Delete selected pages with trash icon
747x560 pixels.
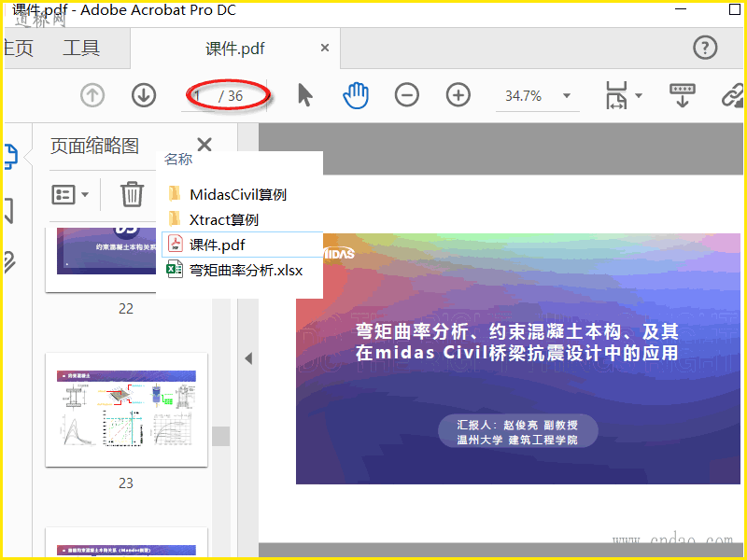click(132, 194)
